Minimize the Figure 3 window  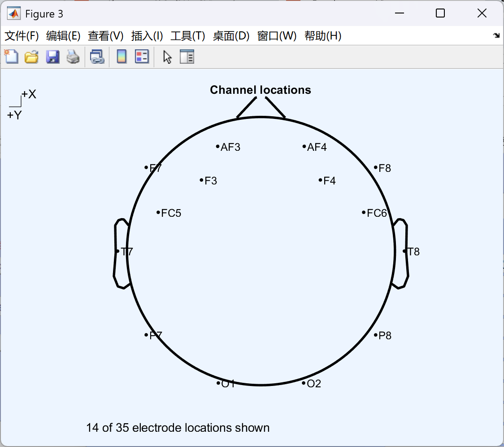(400, 13)
